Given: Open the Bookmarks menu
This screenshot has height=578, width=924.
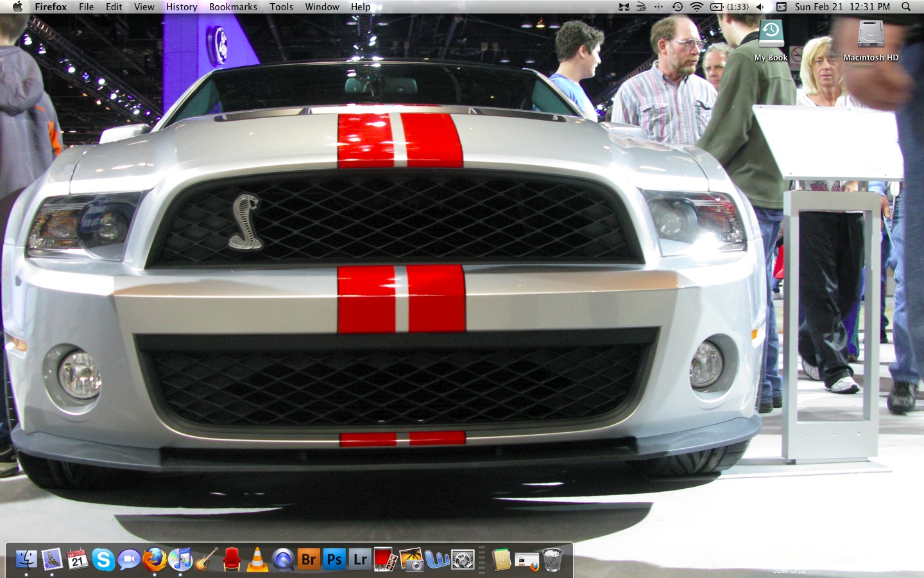Looking at the screenshot, I should point(233,7).
